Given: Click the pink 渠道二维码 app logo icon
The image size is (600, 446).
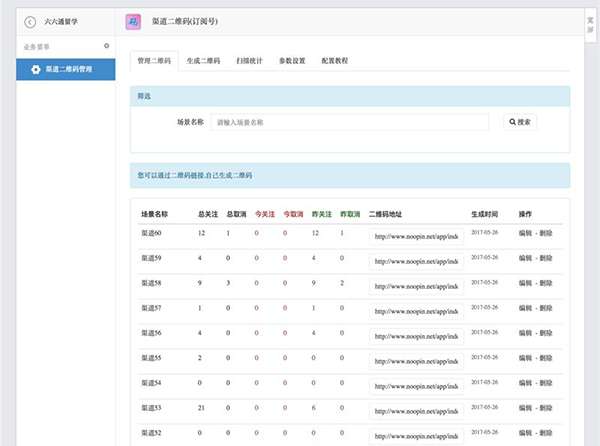Looking at the screenshot, I should pos(134,20).
